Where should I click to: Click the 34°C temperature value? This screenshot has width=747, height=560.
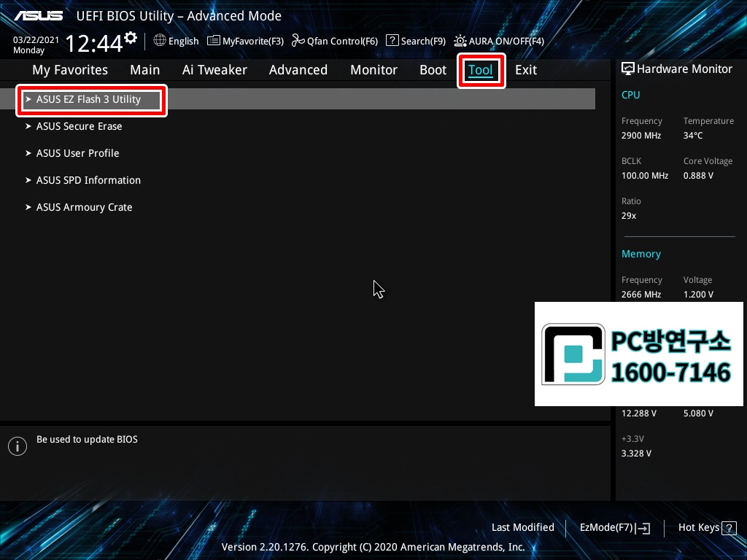coord(693,136)
